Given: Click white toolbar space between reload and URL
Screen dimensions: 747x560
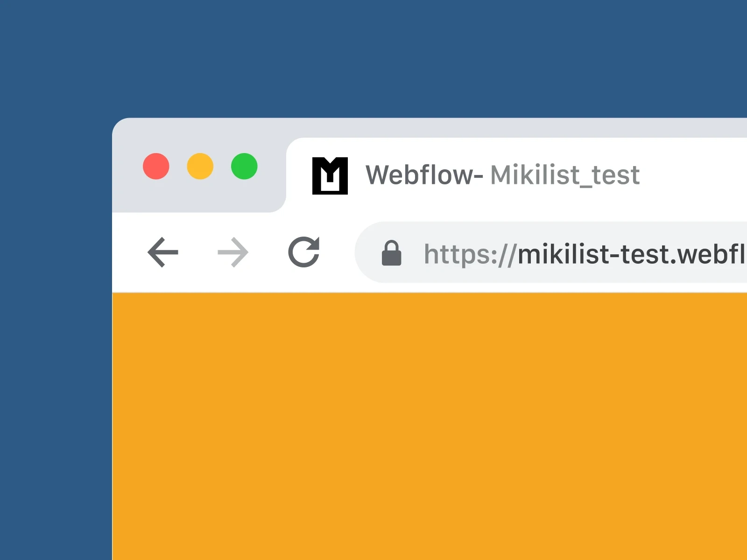Looking at the screenshot, I should pos(338,252).
